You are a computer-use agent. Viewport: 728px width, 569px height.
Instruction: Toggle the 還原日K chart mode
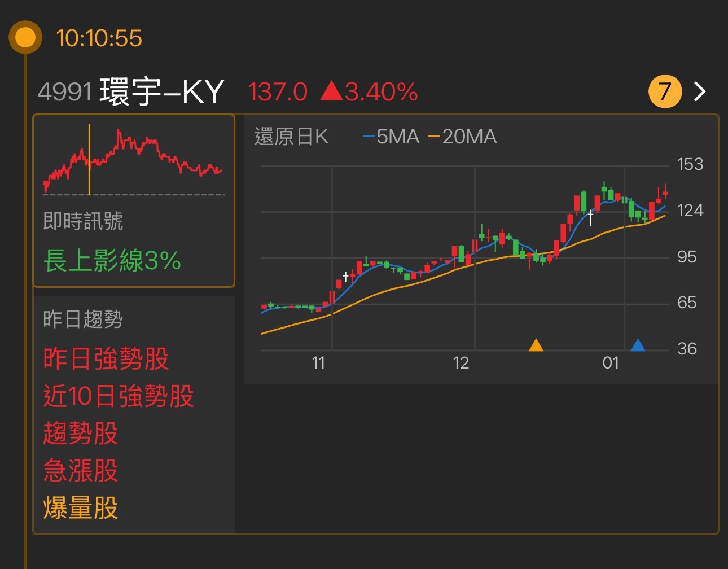click(x=293, y=136)
